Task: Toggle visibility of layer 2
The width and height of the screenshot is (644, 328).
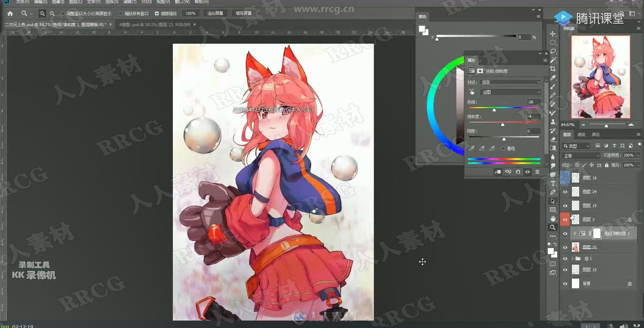Action: 565,220
